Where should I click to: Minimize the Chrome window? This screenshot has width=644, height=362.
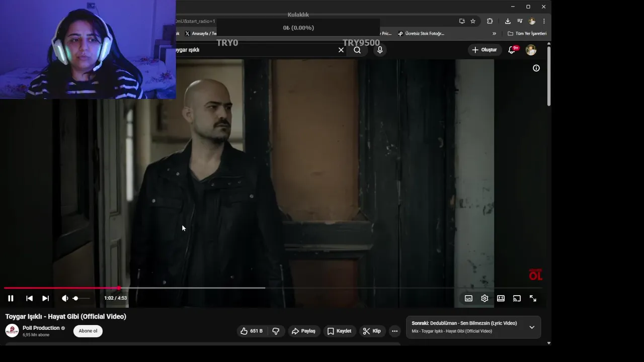tap(513, 7)
